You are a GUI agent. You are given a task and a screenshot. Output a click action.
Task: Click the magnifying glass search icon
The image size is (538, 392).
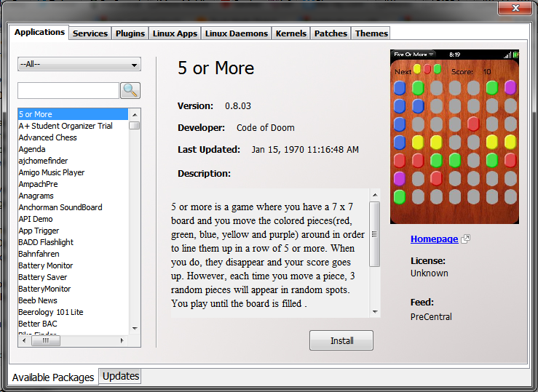[130, 90]
